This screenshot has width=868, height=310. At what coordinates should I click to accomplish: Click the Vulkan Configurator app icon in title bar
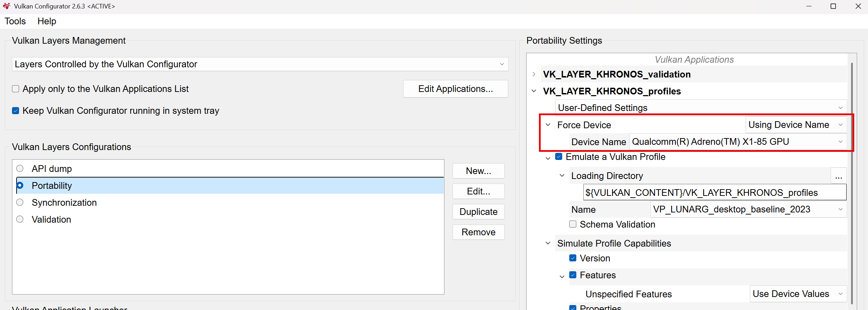(x=7, y=6)
